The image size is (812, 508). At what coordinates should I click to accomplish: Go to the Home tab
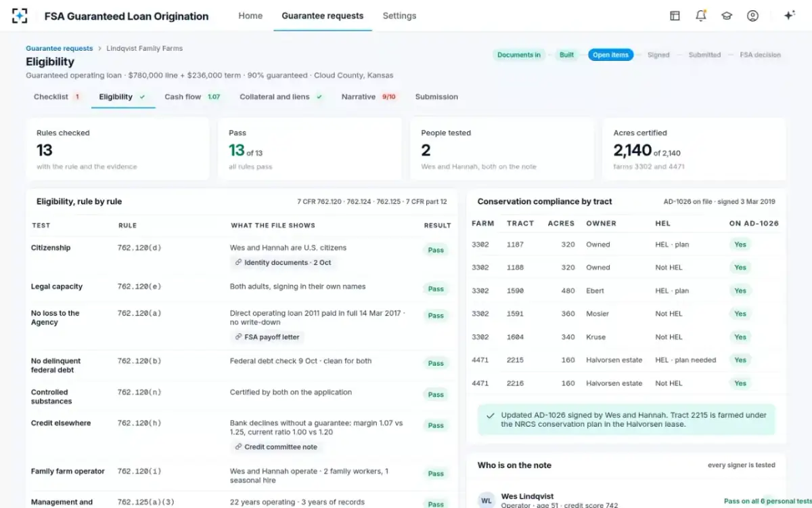[250, 16]
